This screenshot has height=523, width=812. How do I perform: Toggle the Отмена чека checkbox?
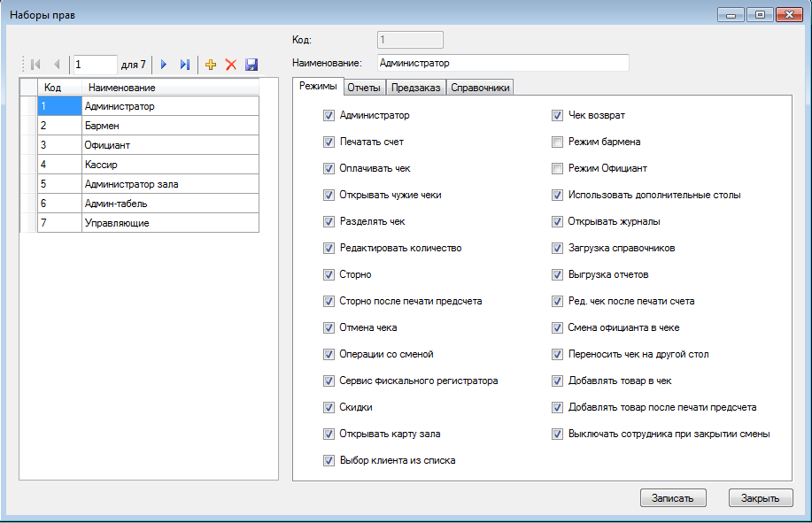[x=329, y=328]
